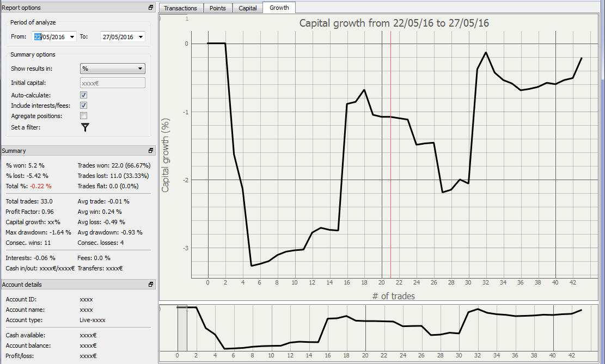
Task: Click Consec. wins: 11
Action: (28, 243)
